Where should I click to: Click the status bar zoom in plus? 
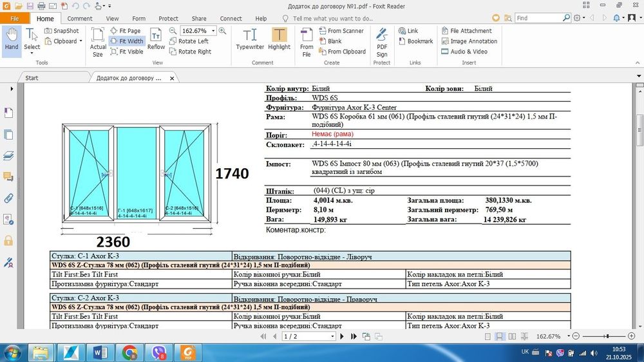[x=632, y=336]
